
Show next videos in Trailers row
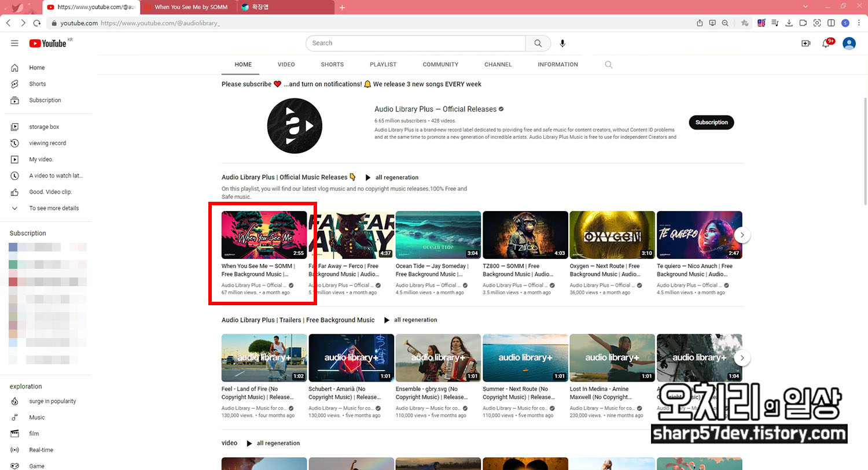pos(742,358)
